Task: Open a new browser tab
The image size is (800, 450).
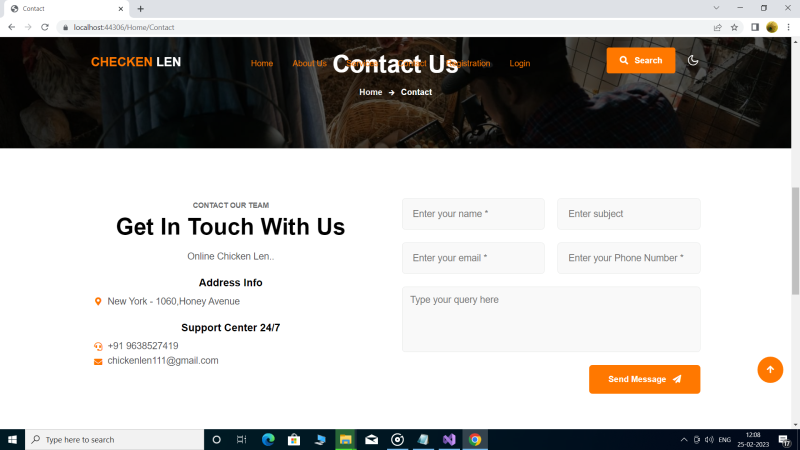Action: pos(140,9)
